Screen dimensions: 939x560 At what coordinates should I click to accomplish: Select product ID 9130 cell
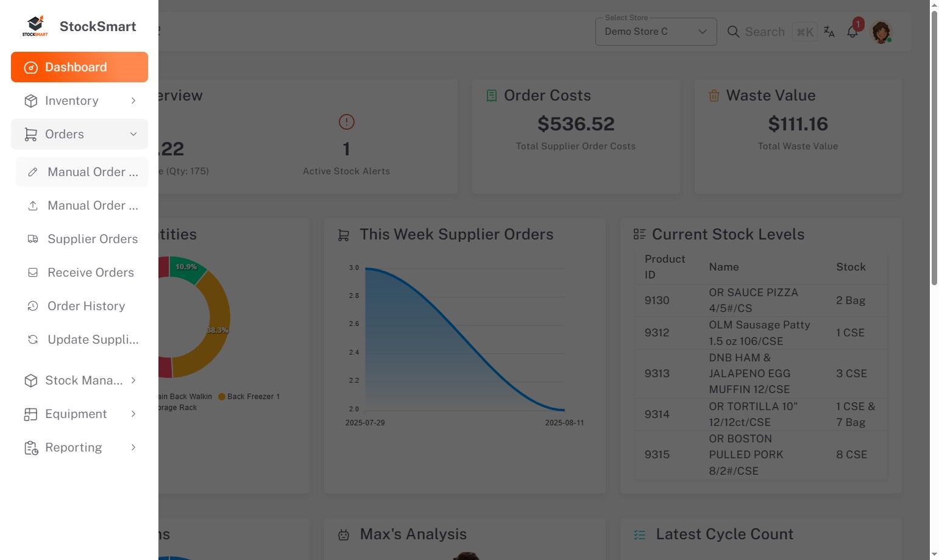click(657, 300)
